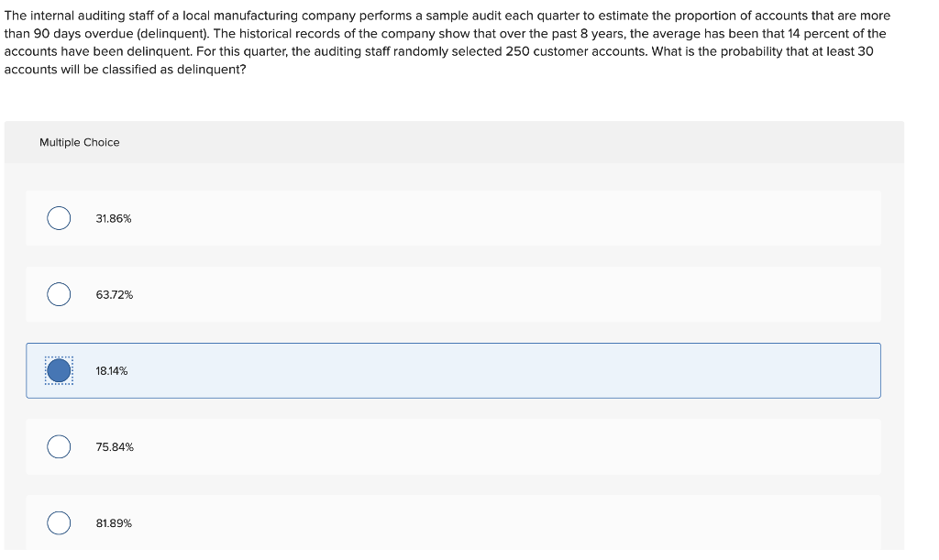939x560 pixels.
Task: Click the Multiple Choice section heading
Action: [80, 142]
